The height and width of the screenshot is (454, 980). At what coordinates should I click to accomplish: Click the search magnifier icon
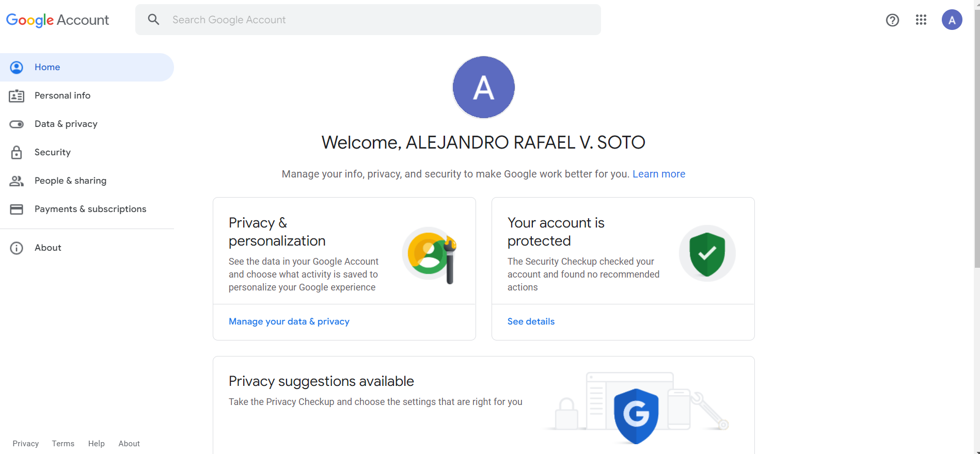(x=153, y=20)
